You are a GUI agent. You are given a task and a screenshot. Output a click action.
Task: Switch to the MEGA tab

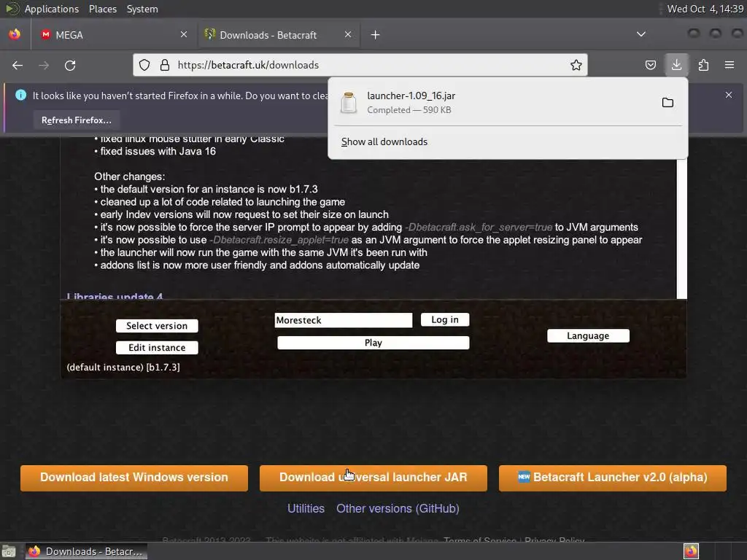coord(114,35)
